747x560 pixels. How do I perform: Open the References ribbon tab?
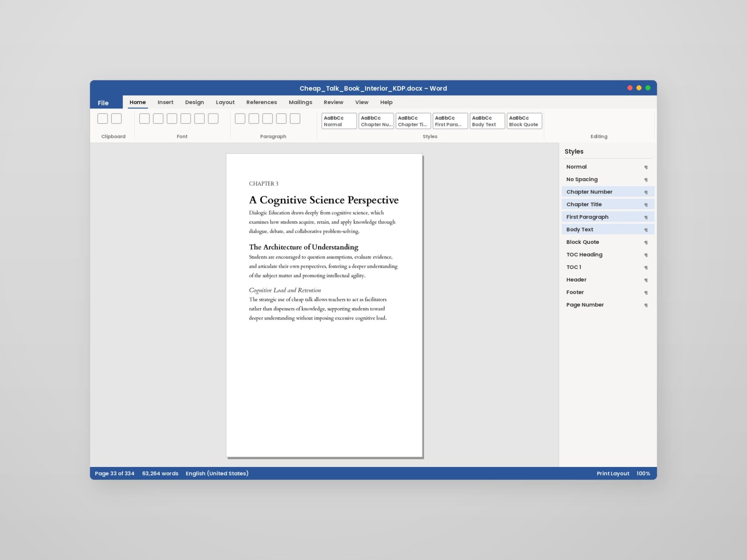coord(261,102)
